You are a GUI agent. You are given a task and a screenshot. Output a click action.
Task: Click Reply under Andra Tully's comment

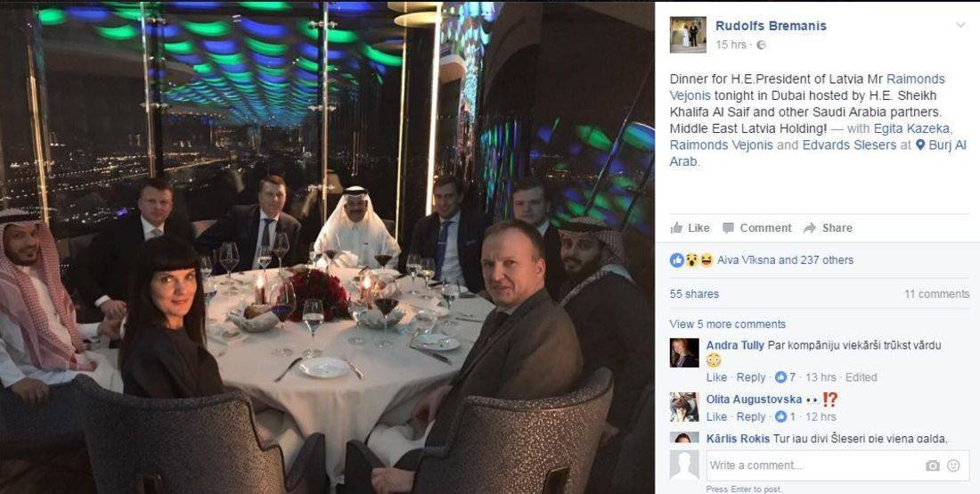(x=751, y=377)
